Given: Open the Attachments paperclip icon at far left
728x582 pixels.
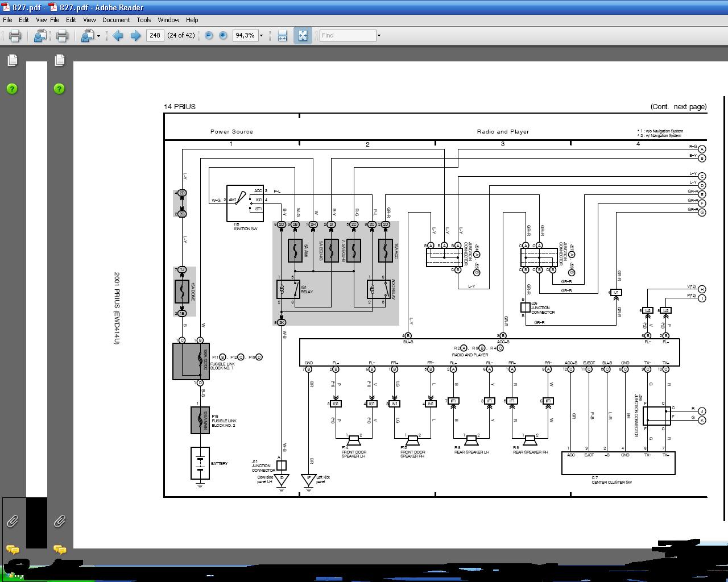Looking at the screenshot, I should (x=12, y=521).
